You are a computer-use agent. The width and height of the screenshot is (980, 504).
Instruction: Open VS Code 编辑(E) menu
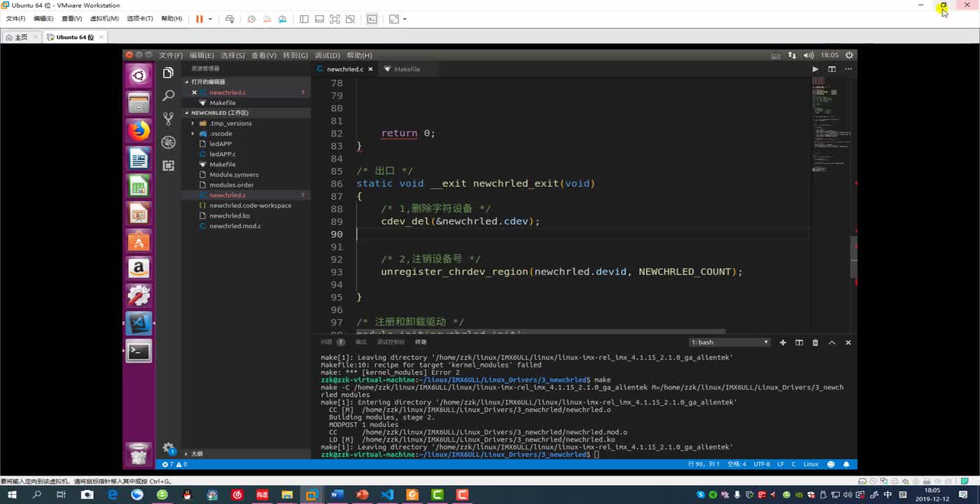pos(202,55)
